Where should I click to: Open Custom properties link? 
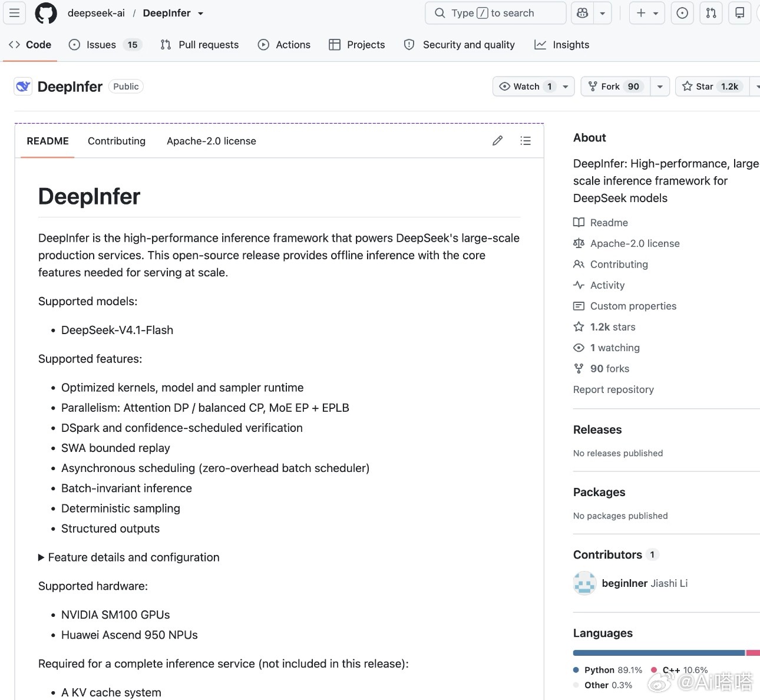[x=625, y=306]
